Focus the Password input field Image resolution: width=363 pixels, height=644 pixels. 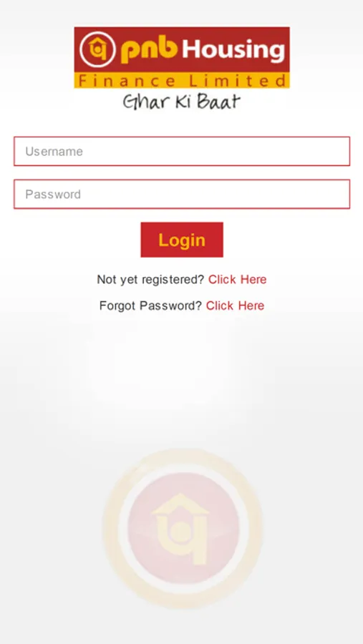(182, 194)
